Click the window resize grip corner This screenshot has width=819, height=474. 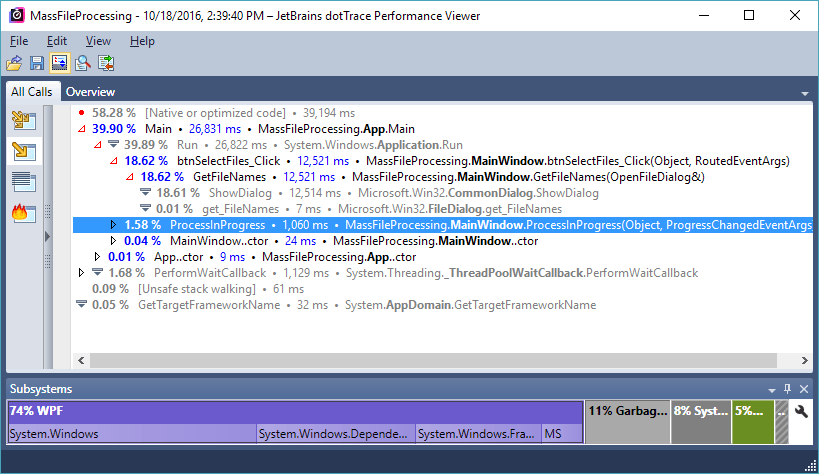pyautogui.click(x=810, y=465)
